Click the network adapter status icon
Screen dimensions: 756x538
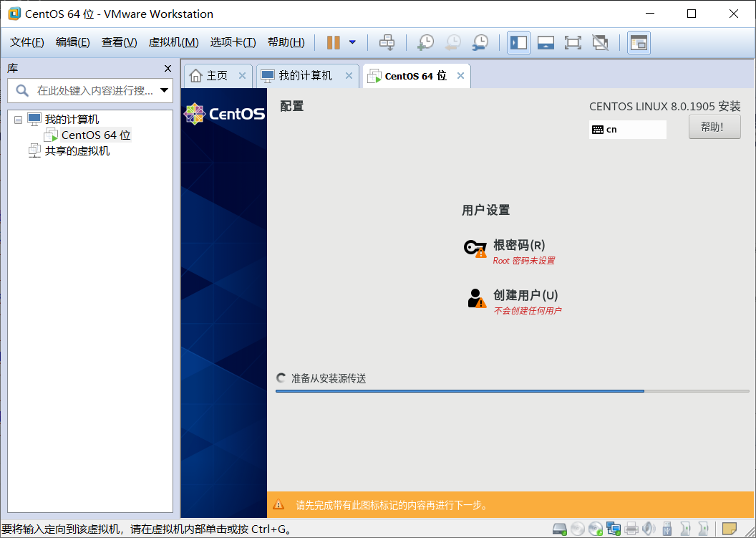(x=614, y=529)
